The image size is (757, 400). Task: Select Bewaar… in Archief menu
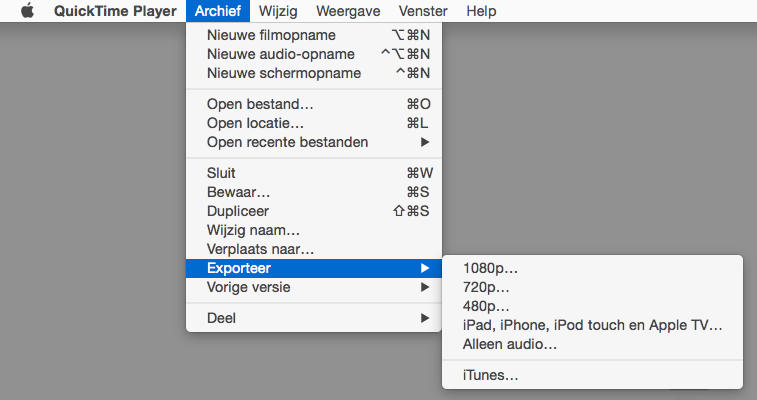pos(314,192)
